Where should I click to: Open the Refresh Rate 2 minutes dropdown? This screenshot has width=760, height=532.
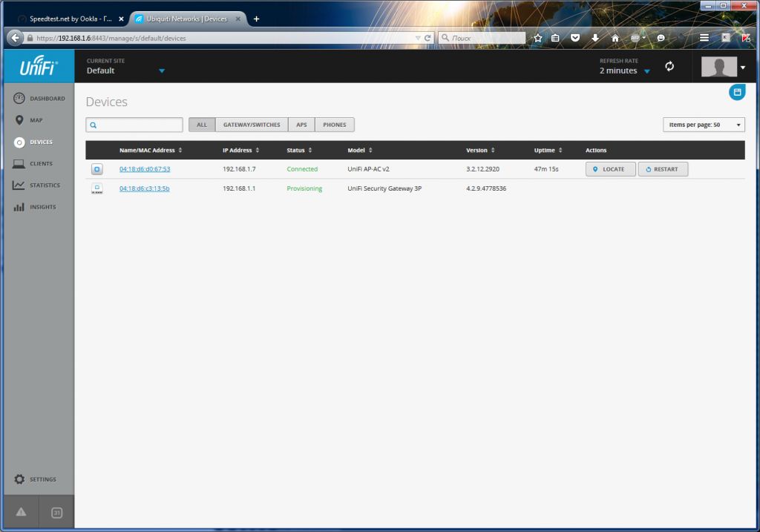646,71
